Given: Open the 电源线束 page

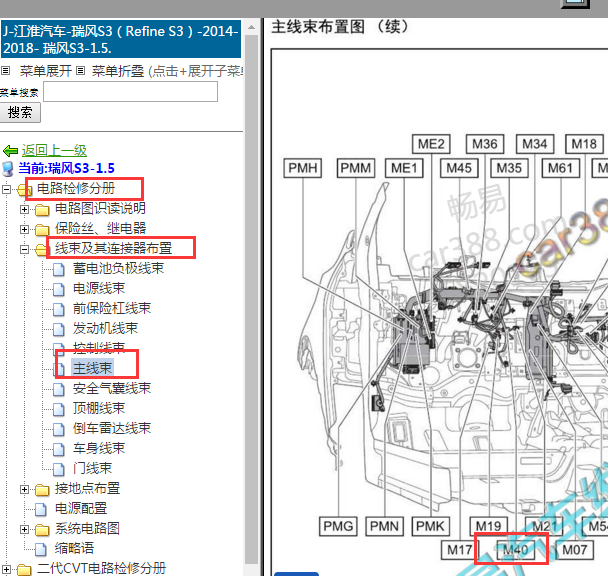Looking at the screenshot, I should [99, 288].
